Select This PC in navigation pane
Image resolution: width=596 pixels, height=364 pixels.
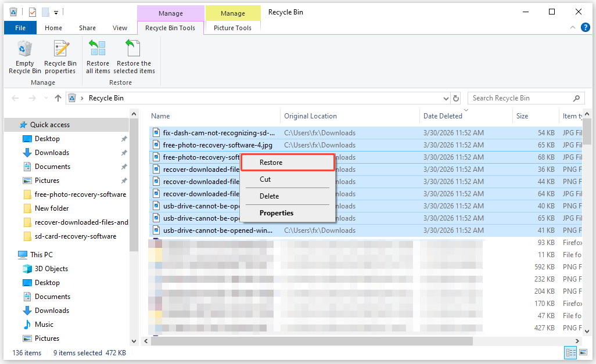[x=41, y=255]
